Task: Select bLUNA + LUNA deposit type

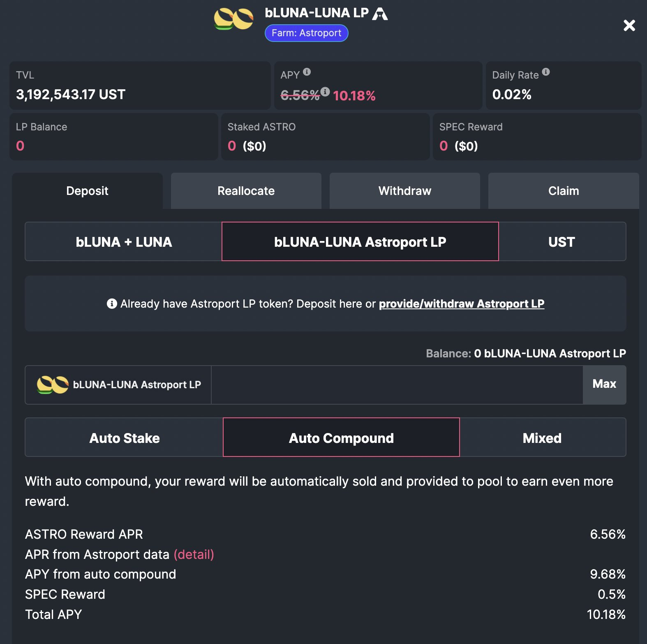Action: tap(124, 242)
